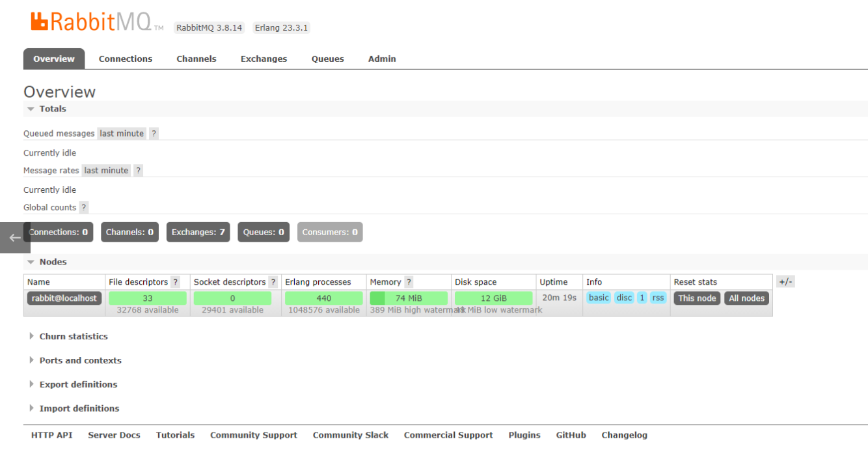Click the Queues: 0 count button
The width and height of the screenshot is (868, 452).
coord(264,233)
